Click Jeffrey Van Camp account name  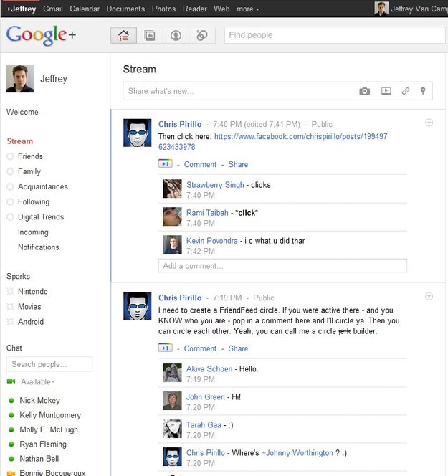pyautogui.click(x=419, y=9)
